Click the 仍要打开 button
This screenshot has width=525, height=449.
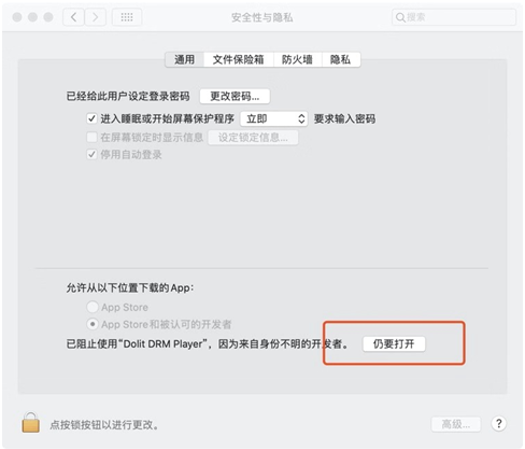[x=394, y=344]
